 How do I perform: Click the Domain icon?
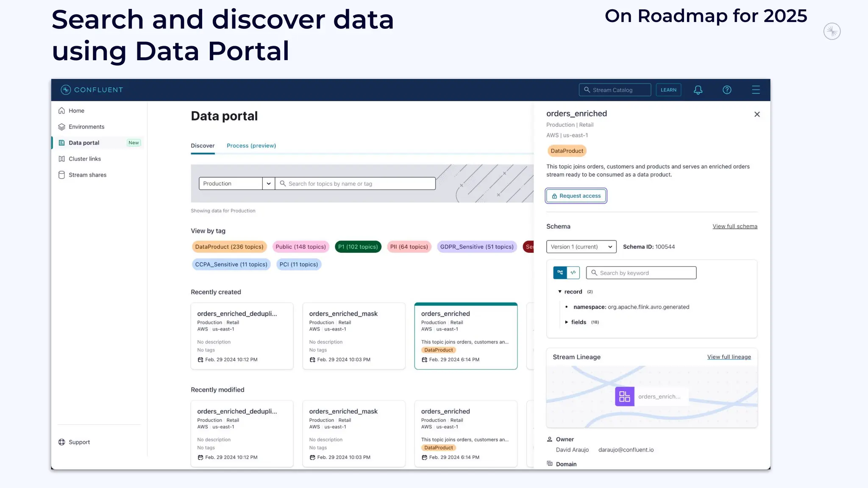[550, 463]
